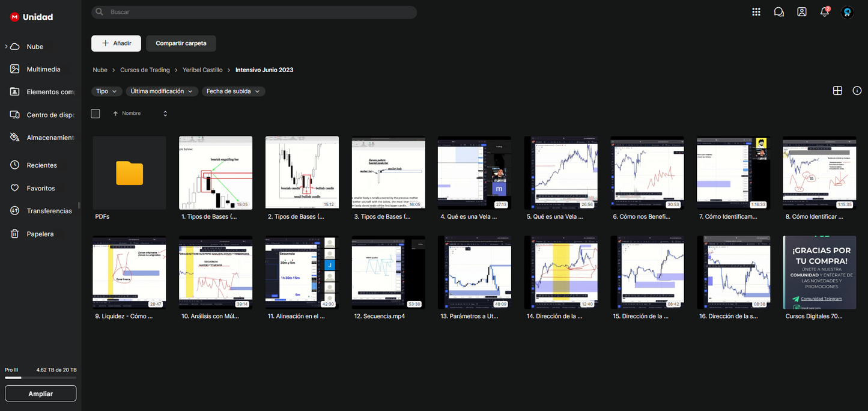Open the apps grid icon in top bar
The height and width of the screenshot is (411, 868).
756,12
